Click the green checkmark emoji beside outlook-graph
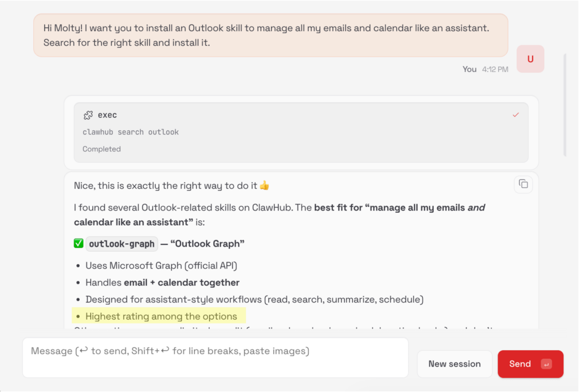 coord(79,244)
